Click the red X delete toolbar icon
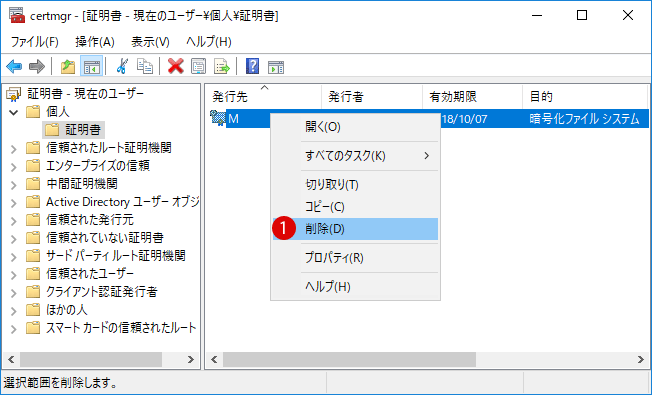Screen dimensions: 652x395 tap(175, 67)
